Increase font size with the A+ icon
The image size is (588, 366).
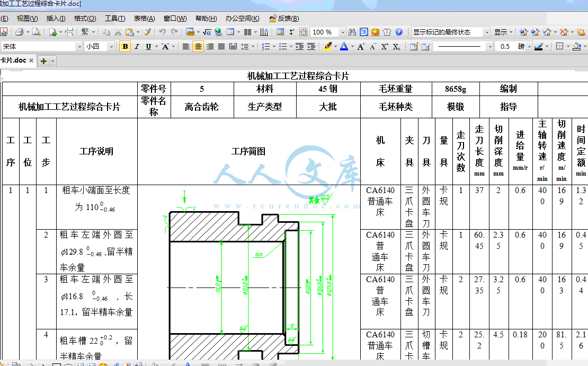point(361,47)
